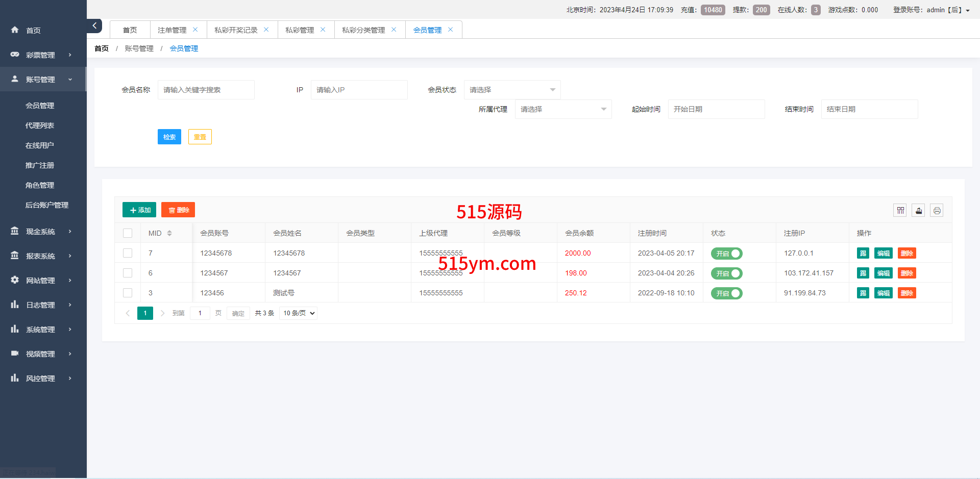Click the first green icon for member 12345678
Screen dimensions: 980x479
click(863, 253)
